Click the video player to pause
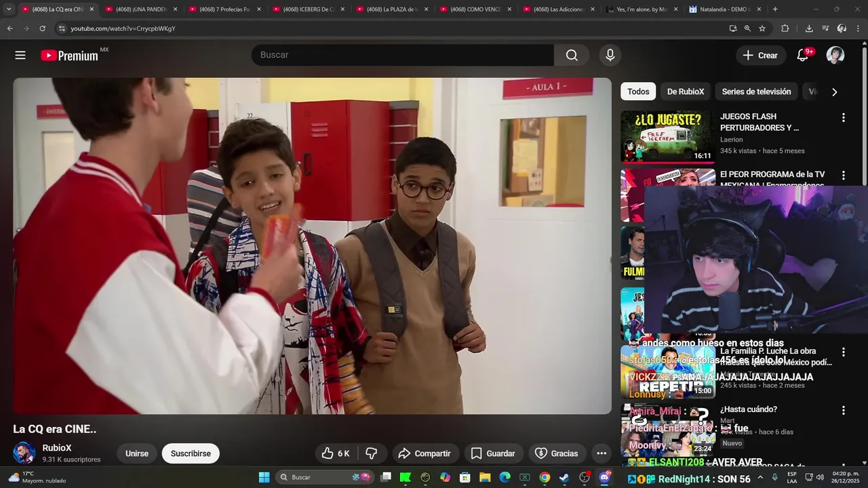Screen dimensions: 868x488 pyautogui.click(x=312, y=245)
